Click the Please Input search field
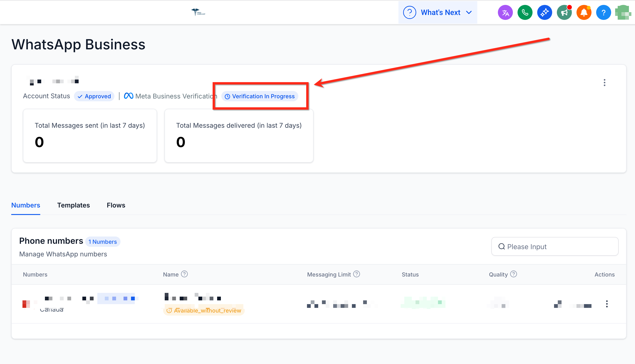Image resolution: width=635 pixels, height=364 pixels. (555, 247)
